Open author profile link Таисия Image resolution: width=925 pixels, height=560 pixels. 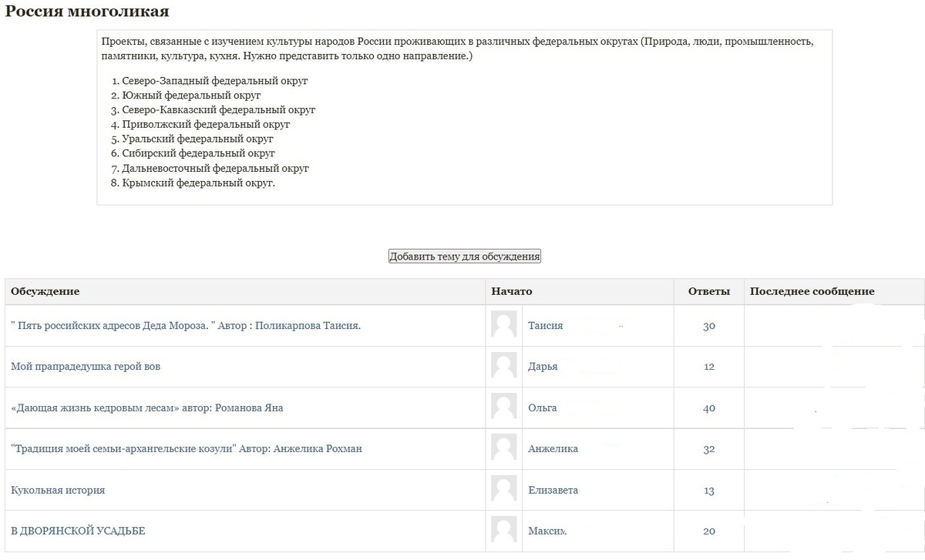coord(545,325)
